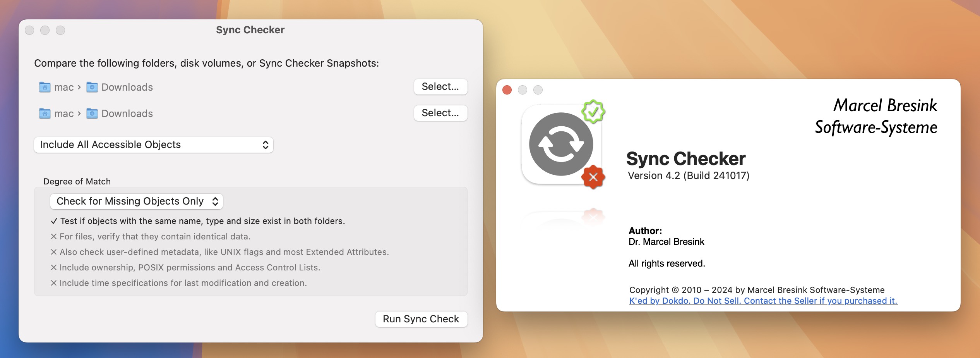Close the About Sync Checker window
The image size is (980, 358).
point(507,90)
